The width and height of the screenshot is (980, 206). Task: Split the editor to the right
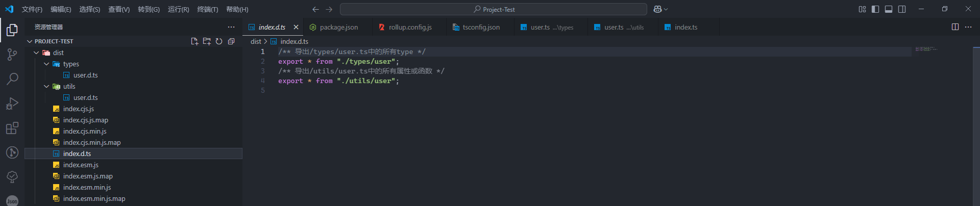[x=955, y=27]
